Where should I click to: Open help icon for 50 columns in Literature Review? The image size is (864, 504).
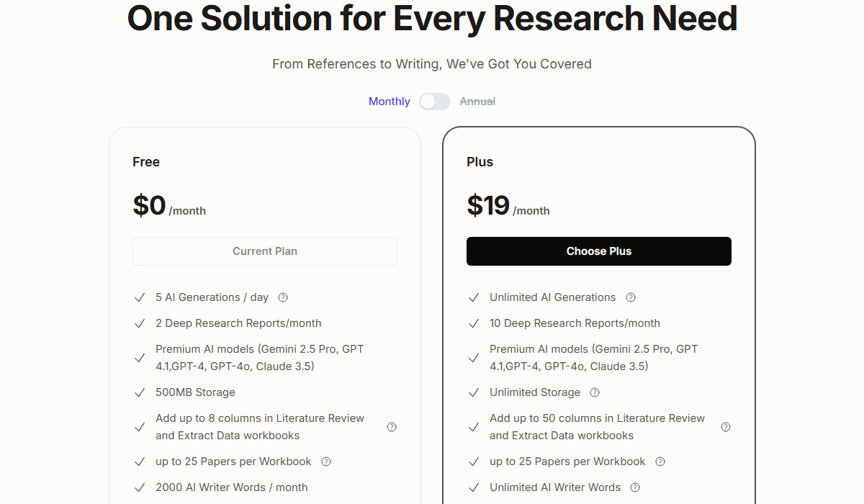pos(726,427)
